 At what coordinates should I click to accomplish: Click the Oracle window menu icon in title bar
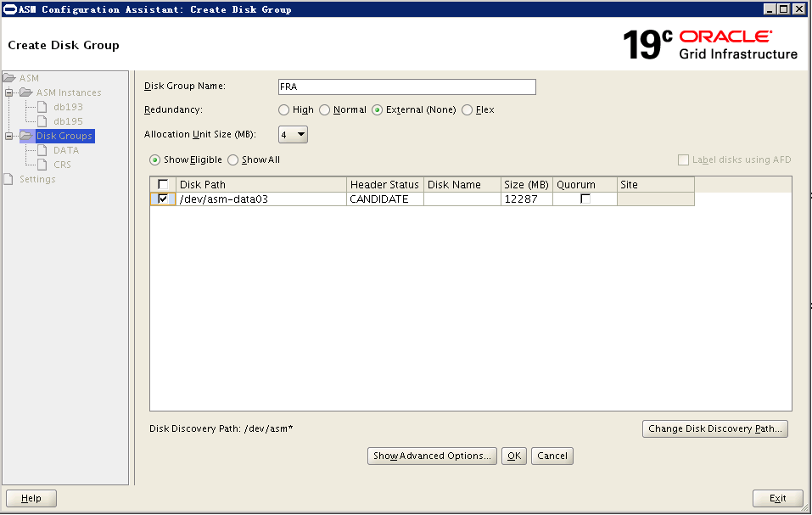pyautogui.click(x=10, y=9)
